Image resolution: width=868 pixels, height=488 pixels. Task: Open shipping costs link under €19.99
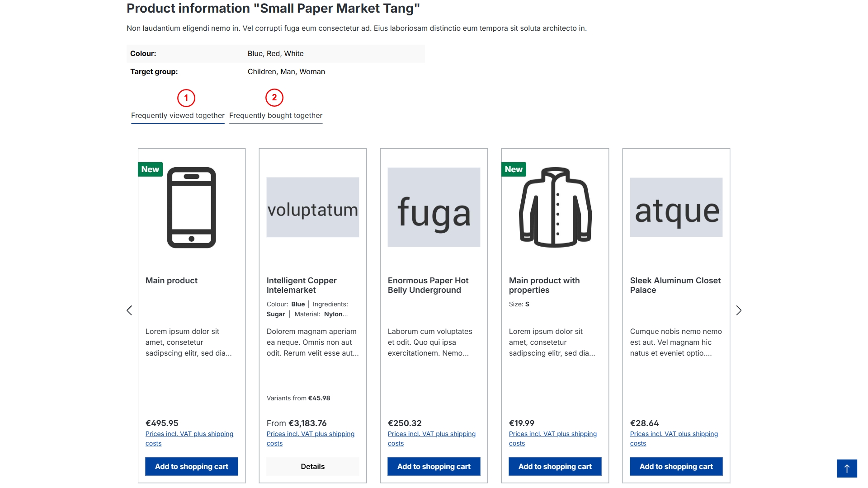tap(552, 434)
